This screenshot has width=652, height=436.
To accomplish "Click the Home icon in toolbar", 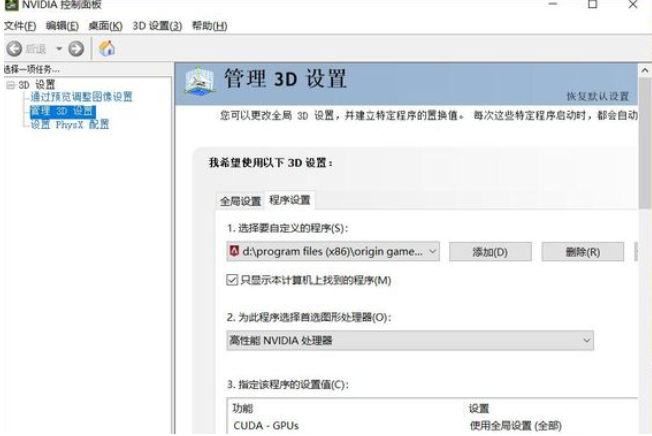I will tap(107, 49).
